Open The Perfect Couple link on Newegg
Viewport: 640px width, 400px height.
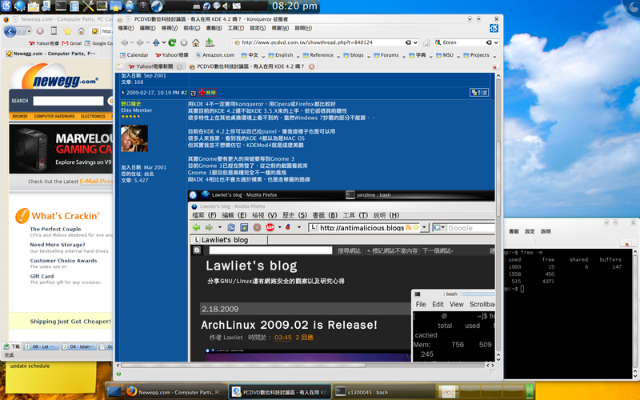coord(56,229)
